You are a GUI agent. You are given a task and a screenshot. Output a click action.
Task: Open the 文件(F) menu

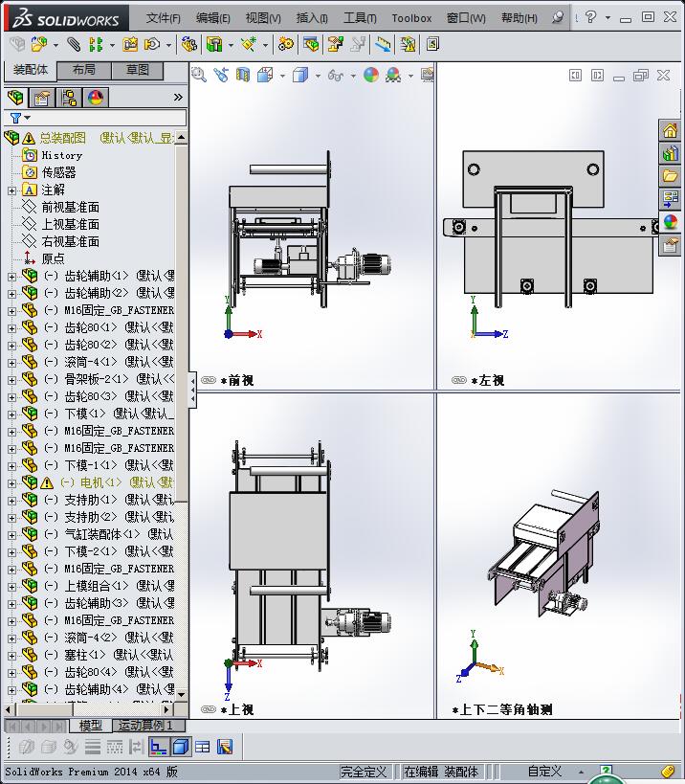coord(164,18)
